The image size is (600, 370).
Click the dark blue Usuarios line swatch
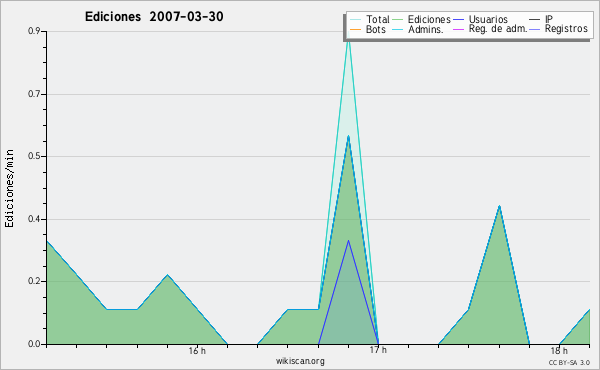click(458, 20)
